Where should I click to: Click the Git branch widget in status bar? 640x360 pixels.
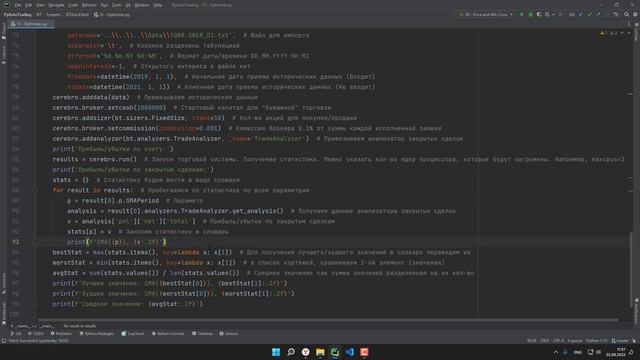pos(620,340)
